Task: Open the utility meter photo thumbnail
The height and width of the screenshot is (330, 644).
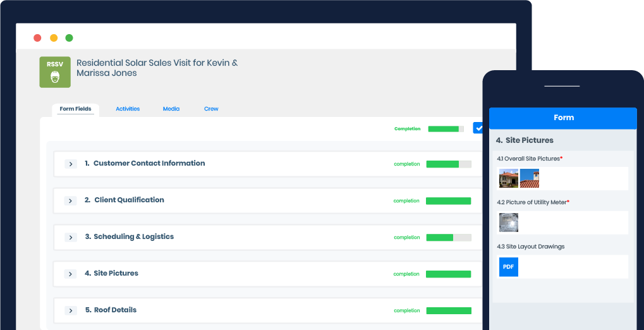Action: coord(509,223)
